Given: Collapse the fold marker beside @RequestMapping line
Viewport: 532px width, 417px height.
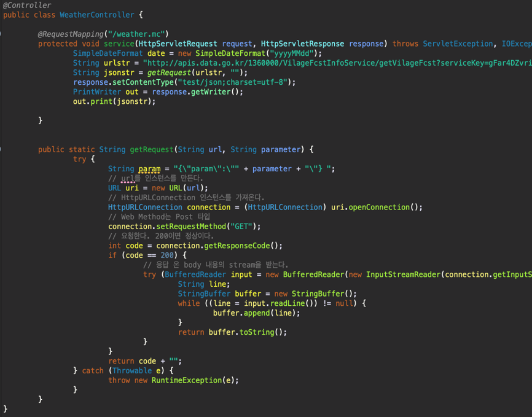Looking at the screenshot, I should (x=1, y=34).
